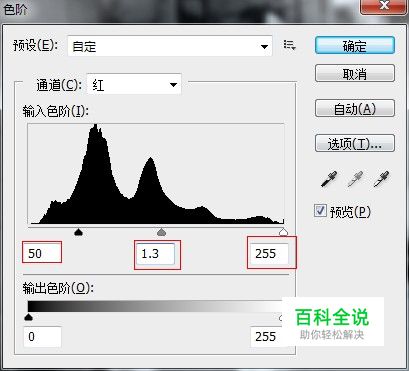Click the 取消 button
Viewport: 409px width, 371px height.
coord(355,74)
